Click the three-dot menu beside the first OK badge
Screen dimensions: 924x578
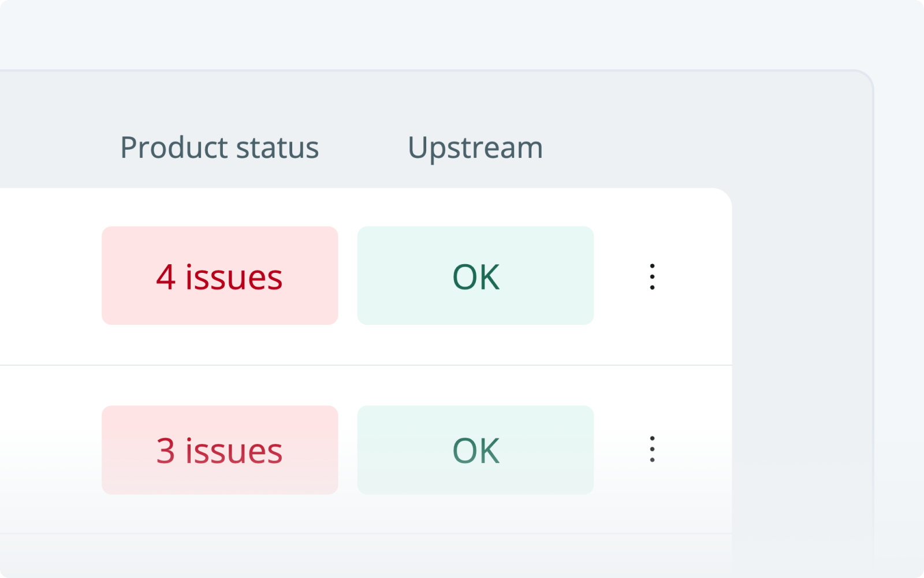point(651,276)
